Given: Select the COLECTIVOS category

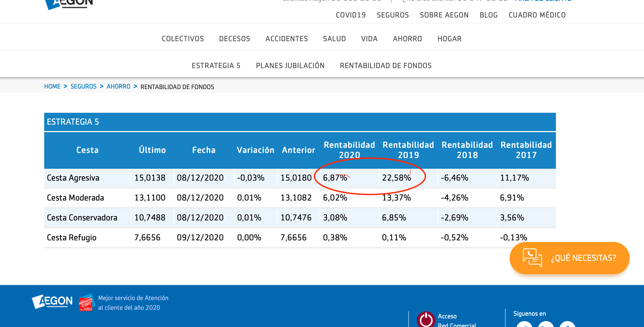Looking at the screenshot, I should point(183,39).
